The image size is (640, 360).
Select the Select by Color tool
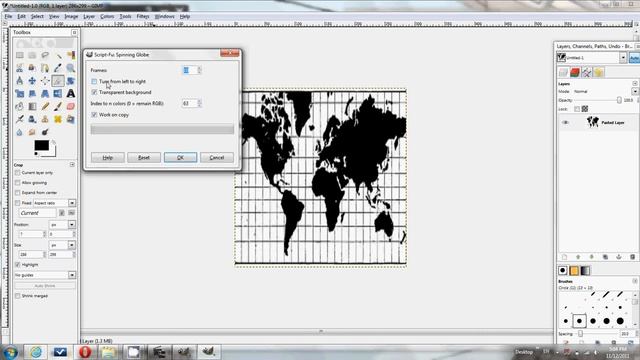point(71,55)
